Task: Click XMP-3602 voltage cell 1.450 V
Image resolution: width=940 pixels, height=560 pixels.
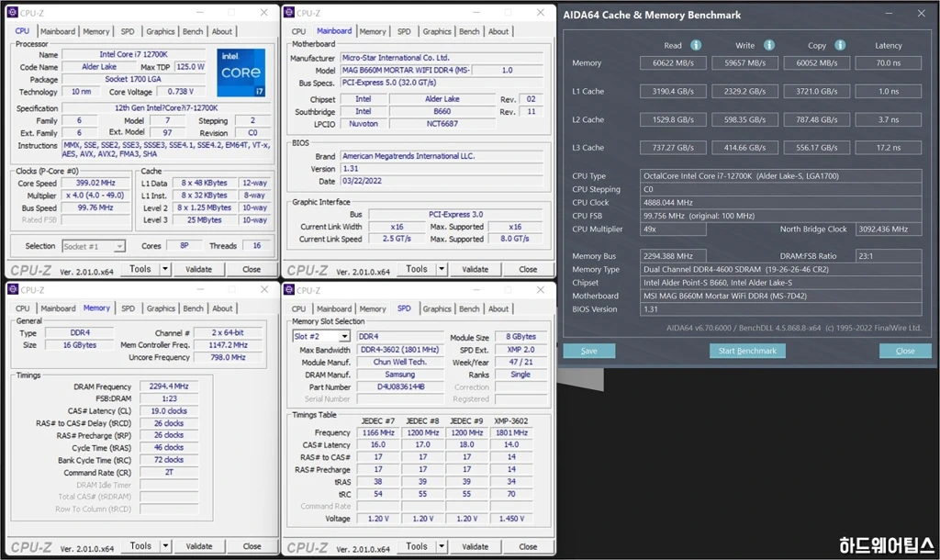Action: (511, 519)
